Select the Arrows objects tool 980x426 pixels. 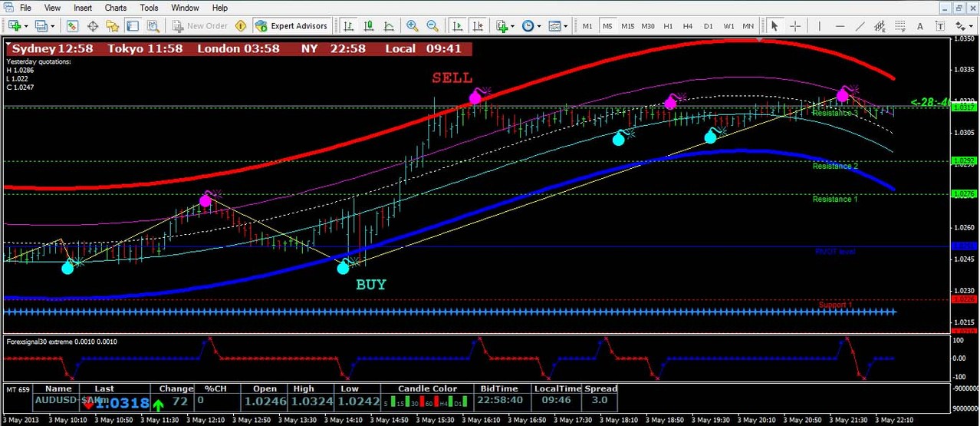[959, 25]
